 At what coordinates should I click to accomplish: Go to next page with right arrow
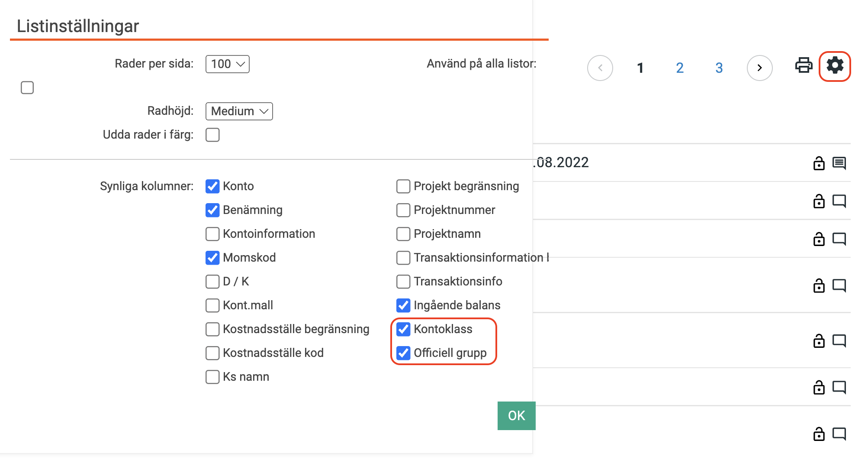(759, 68)
